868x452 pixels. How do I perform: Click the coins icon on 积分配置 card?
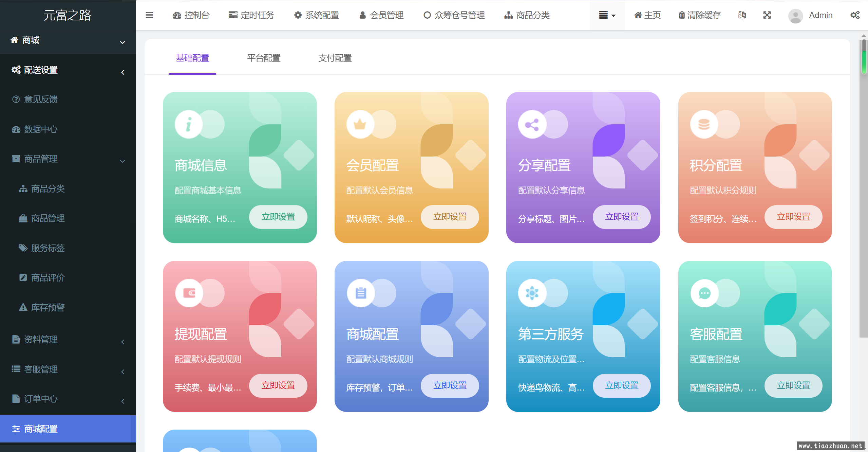click(x=704, y=124)
